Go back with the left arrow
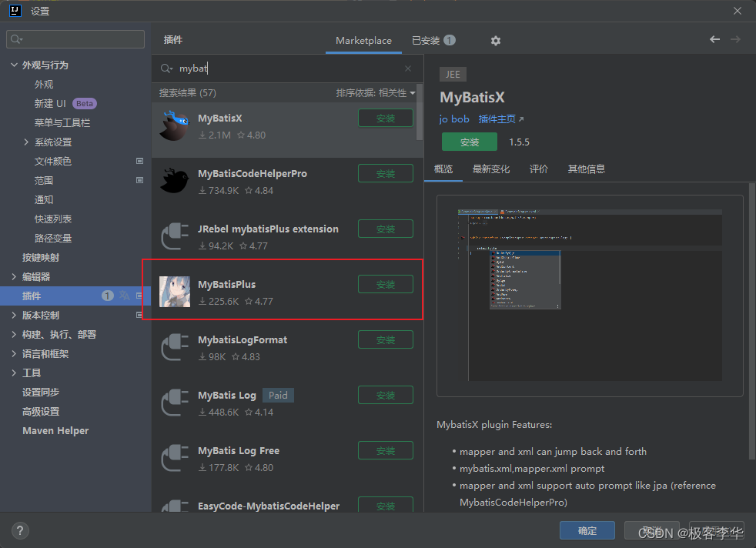The image size is (756, 548). tap(714, 39)
